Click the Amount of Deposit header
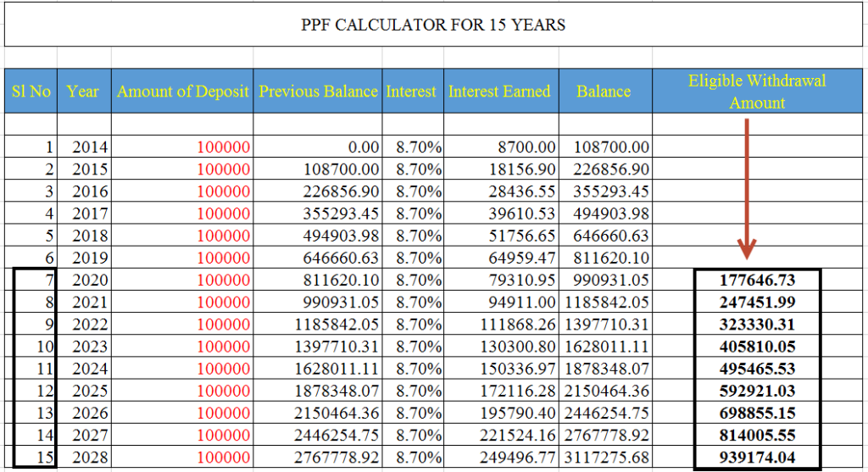The width and height of the screenshot is (868, 472). 182,92
